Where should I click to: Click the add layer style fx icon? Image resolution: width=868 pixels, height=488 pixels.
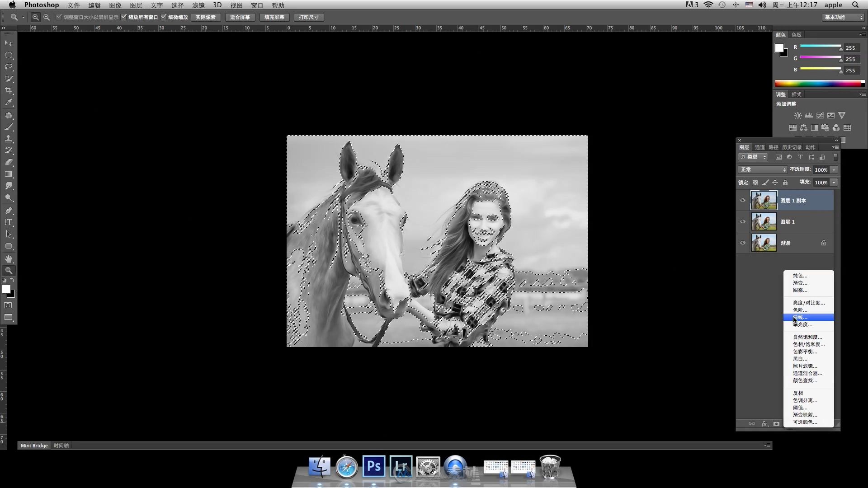coord(764,424)
